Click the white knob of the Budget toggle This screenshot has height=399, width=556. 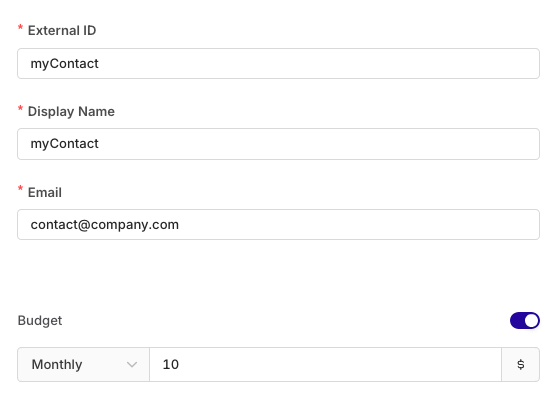coord(531,321)
